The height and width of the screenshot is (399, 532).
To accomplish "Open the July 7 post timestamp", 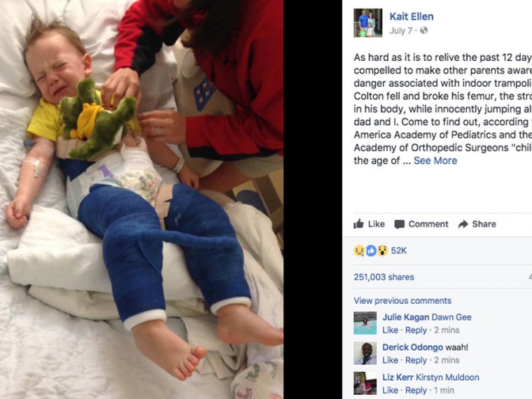I will pyautogui.click(x=400, y=31).
